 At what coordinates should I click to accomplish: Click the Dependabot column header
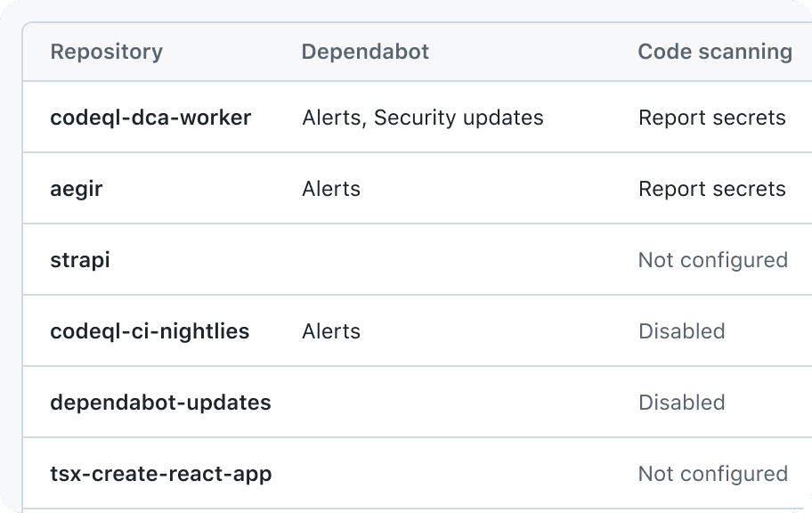pos(366,52)
